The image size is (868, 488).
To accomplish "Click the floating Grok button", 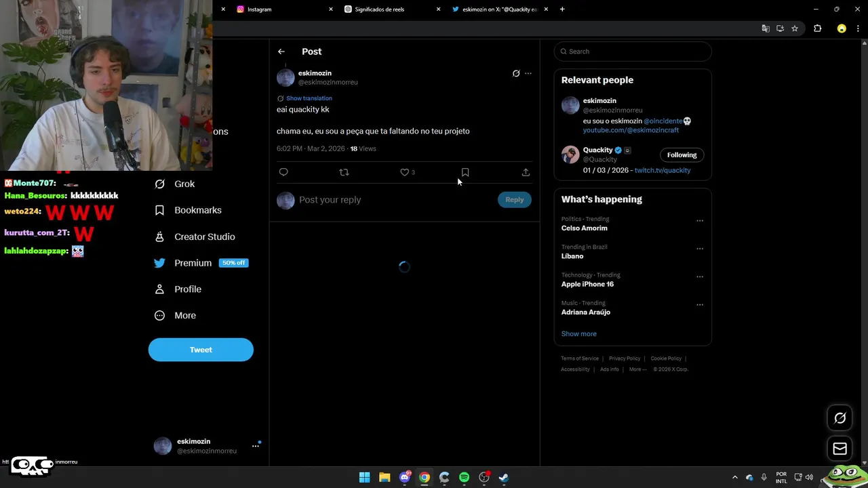I will 840,418.
